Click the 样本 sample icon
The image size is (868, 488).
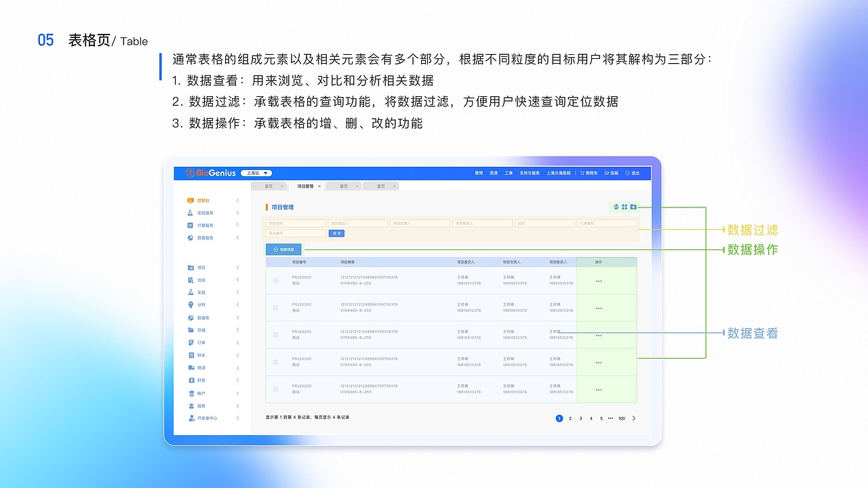pos(191,355)
